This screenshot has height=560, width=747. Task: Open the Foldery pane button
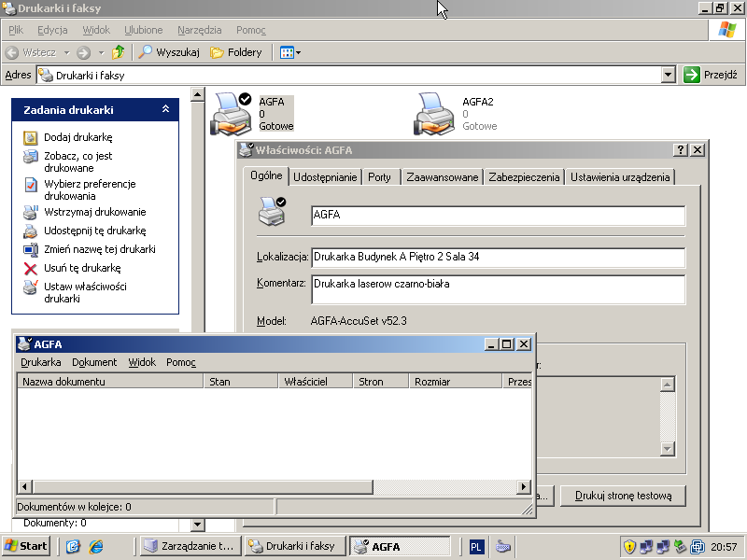236,52
